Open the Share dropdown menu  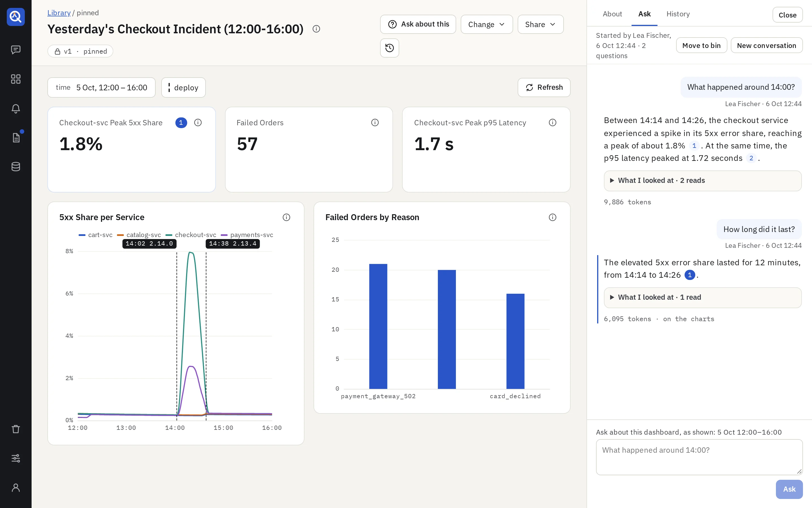[540, 24]
